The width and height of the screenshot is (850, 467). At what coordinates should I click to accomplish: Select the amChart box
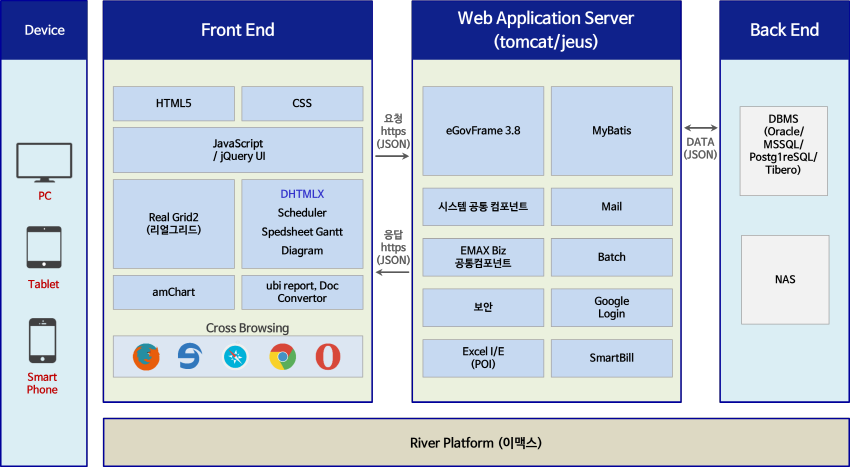[174, 292]
